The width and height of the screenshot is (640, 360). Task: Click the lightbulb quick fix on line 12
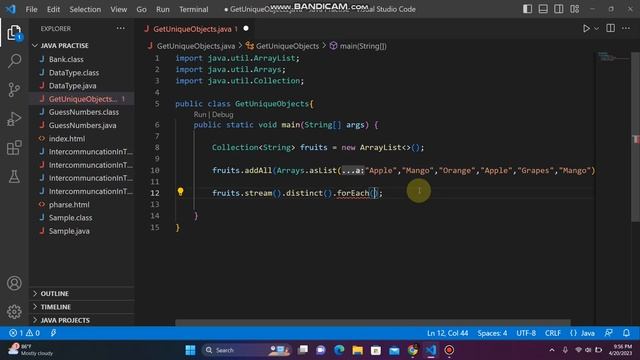pos(180,191)
